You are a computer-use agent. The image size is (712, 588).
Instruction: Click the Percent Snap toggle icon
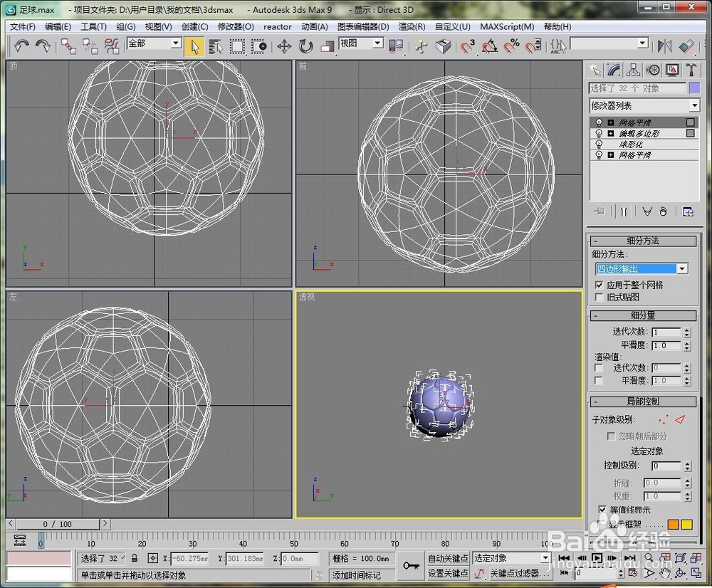[x=511, y=46]
